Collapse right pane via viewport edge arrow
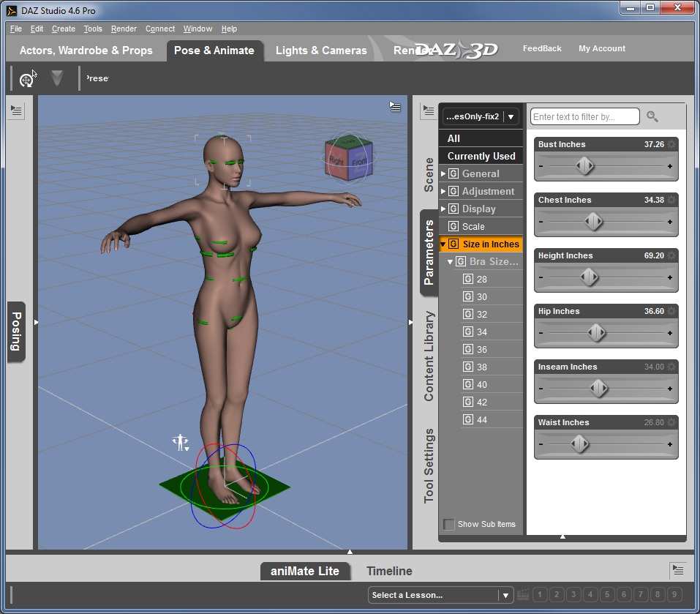The height and width of the screenshot is (614, 700). [x=410, y=322]
